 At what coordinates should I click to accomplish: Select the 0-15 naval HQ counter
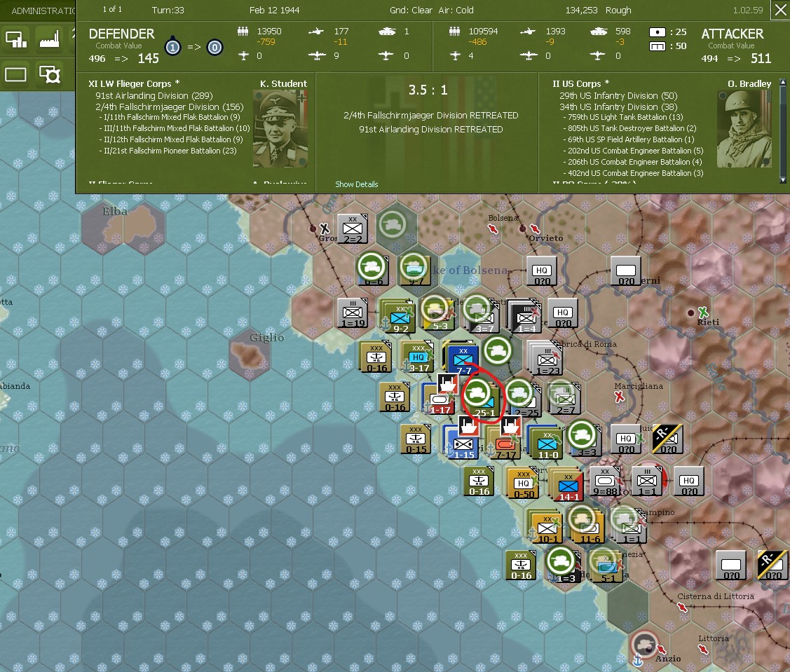(416, 439)
